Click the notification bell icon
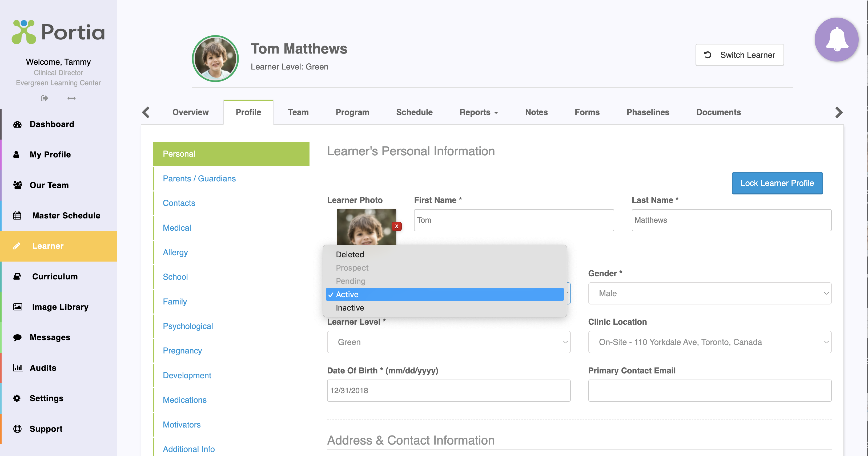Viewport: 868px width, 456px height. pos(836,40)
